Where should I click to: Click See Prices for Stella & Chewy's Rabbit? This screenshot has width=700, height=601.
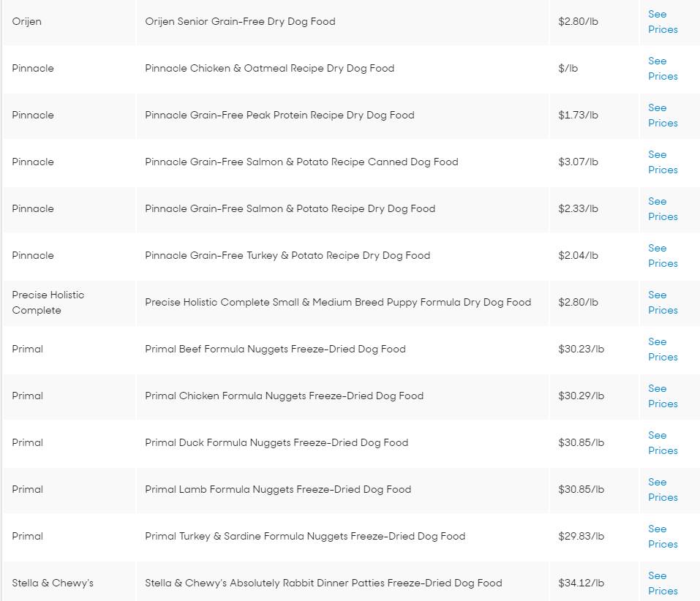[663, 583]
